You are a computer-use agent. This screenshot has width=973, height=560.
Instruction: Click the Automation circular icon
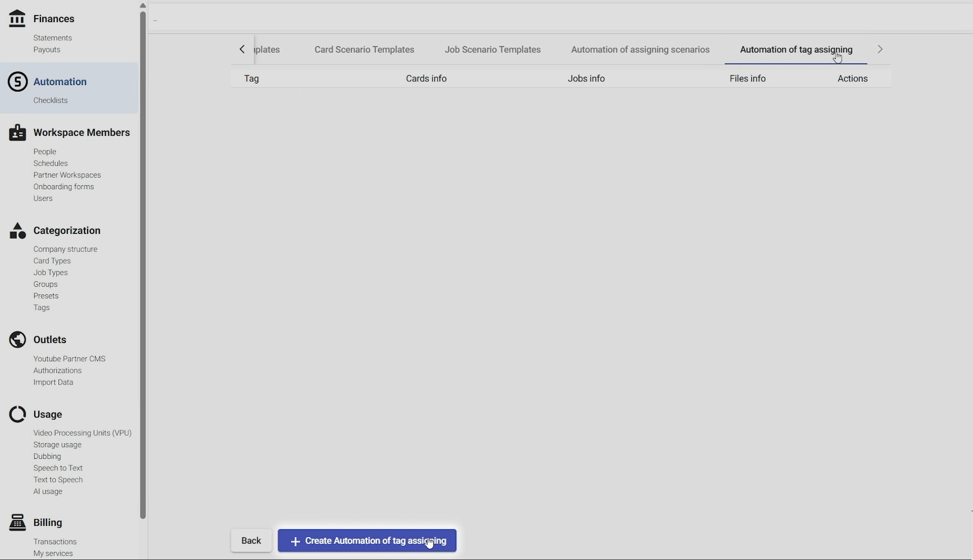tap(18, 82)
